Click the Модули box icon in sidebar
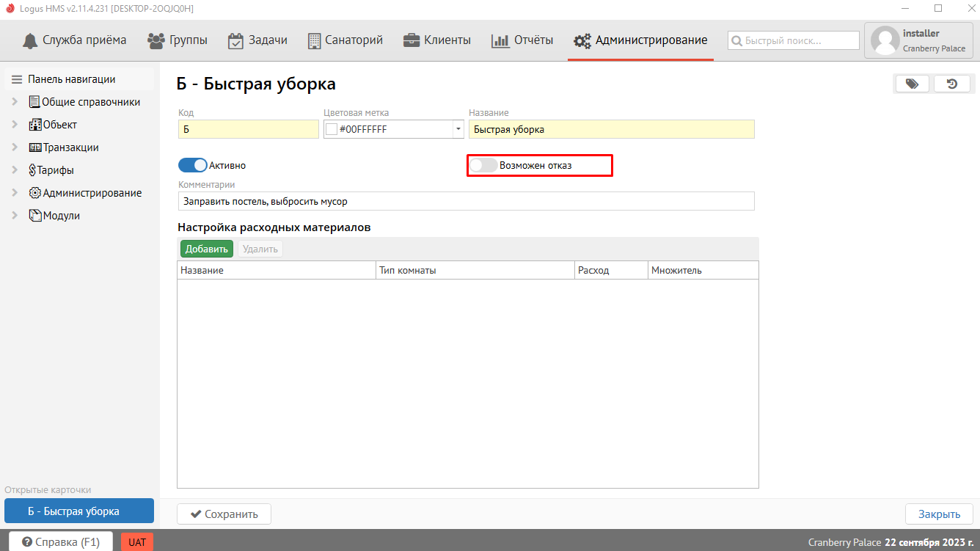Screen dimensions: 980x551 [x=34, y=216]
